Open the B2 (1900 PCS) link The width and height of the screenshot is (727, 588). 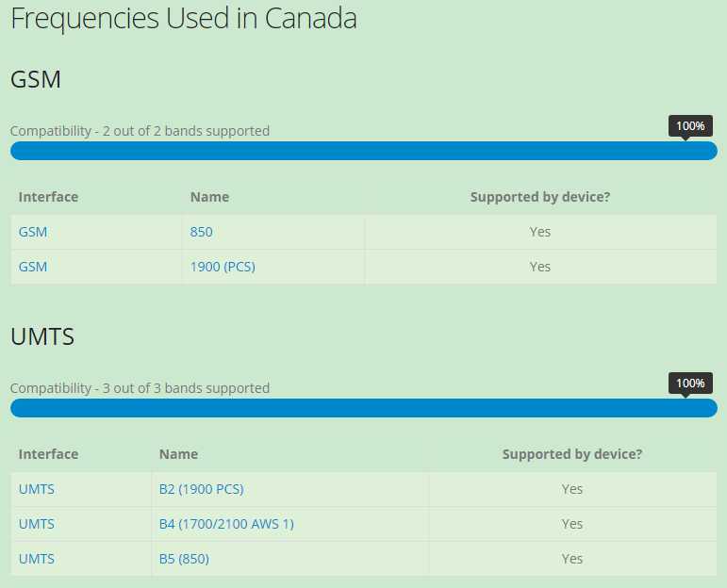tap(201, 489)
